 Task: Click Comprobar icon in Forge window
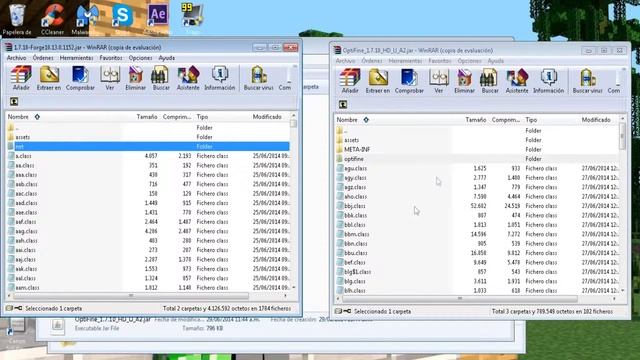[80, 78]
